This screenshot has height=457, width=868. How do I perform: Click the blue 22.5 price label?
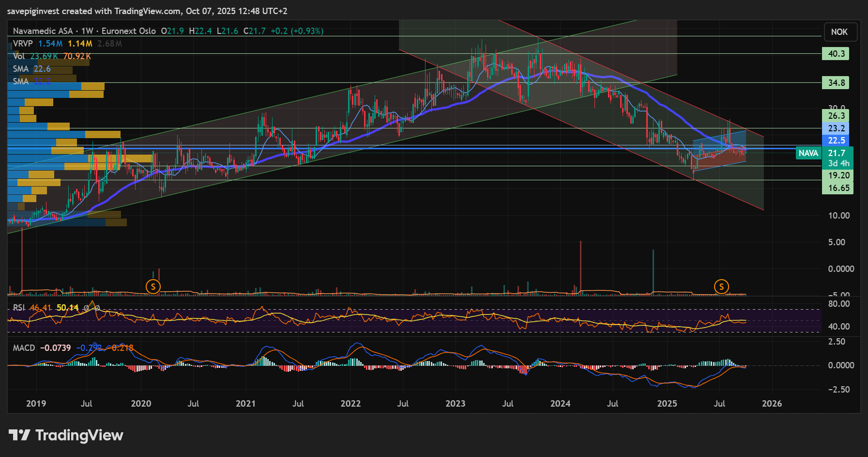click(836, 141)
